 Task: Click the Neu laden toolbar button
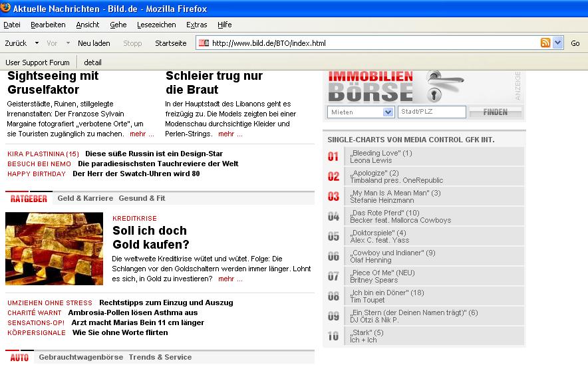[x=94, y=43]
